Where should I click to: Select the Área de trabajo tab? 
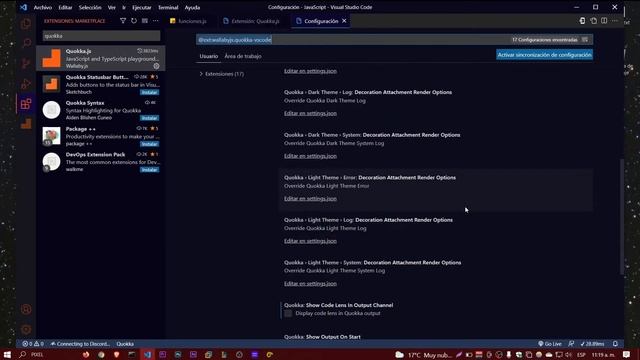coord(243,56)
